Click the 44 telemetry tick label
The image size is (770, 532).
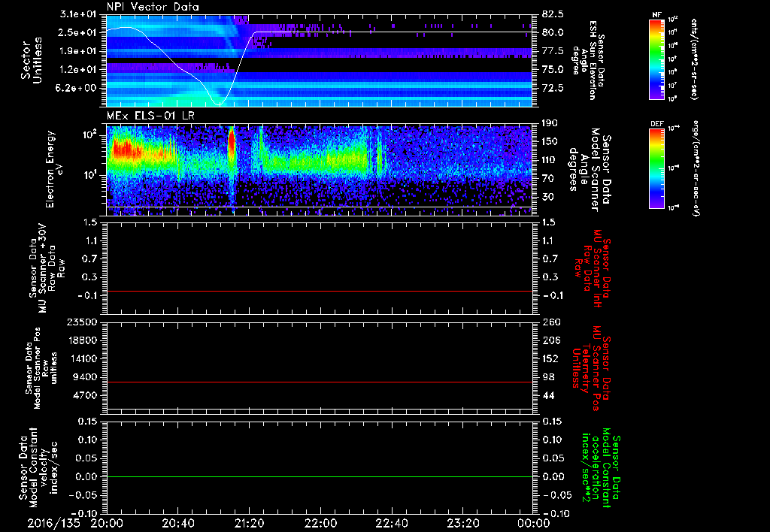coord(548,395)
